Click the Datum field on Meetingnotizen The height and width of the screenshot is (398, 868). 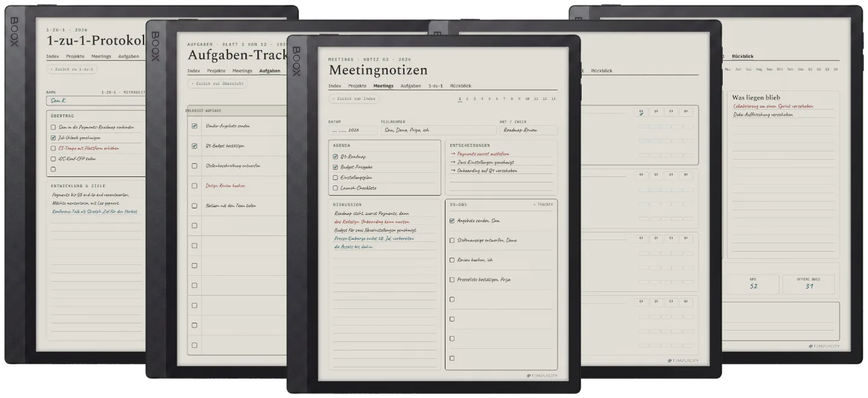pyautogui.click(x=352, y=129)
